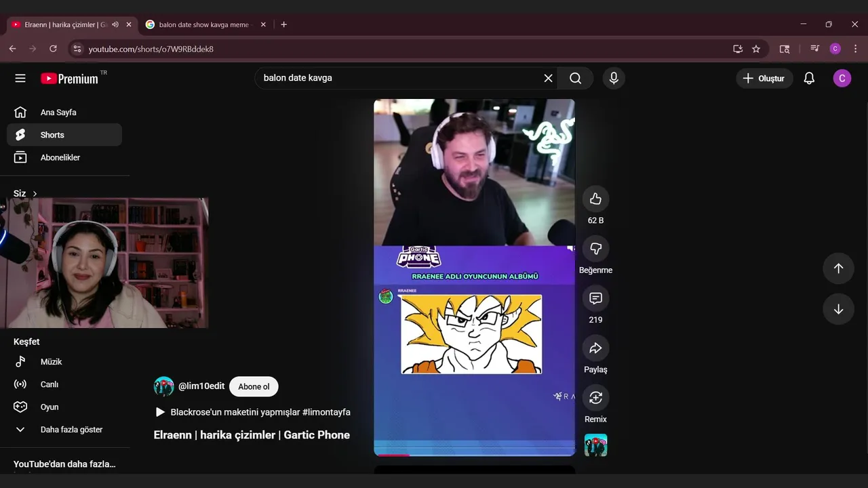868x488 pixels.
Task: Go to the next Short with down arrow
Action: (x=838, y=309)
